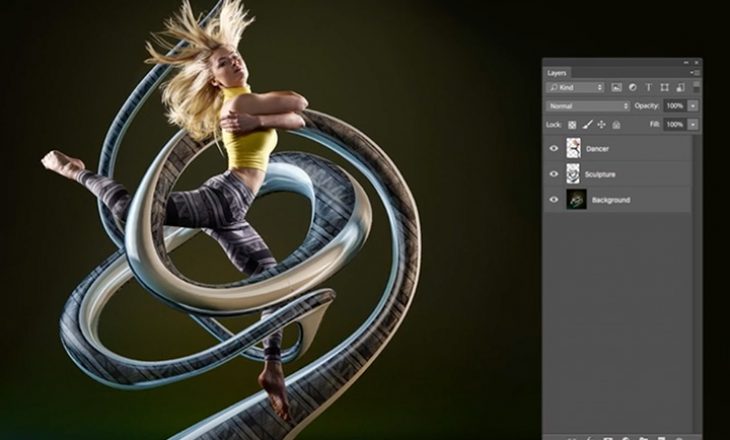Select the Sculpture layer by name
Image resolution: width=730 pixels, height=440 pixels.
click(x=601, y=174)
